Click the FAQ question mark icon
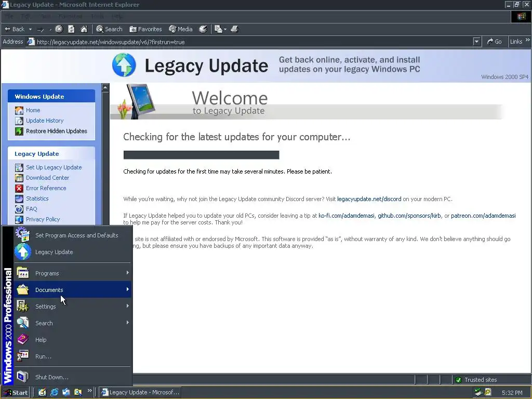The height and width of the screenshot is (399, 532). [19, 209]
